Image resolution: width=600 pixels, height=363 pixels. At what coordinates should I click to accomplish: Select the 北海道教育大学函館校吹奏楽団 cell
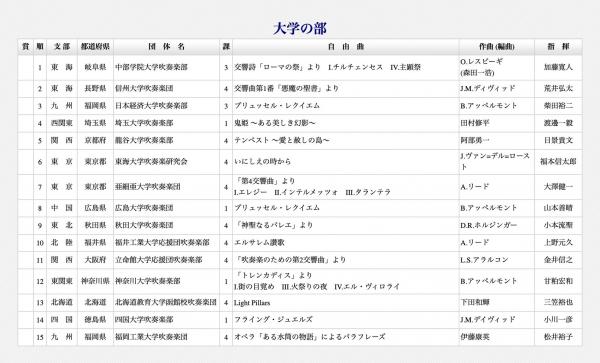coord(166,303)
